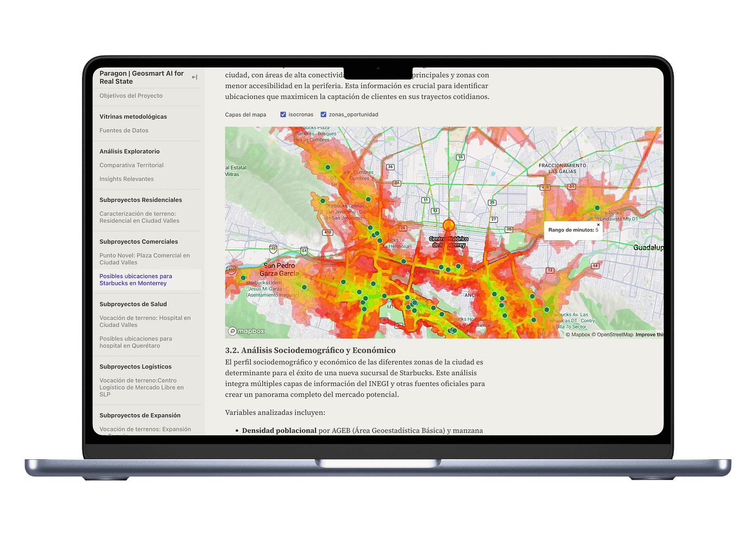
Task: Click San Pedro Garza García map label
Action: click(x=279, y=269)
